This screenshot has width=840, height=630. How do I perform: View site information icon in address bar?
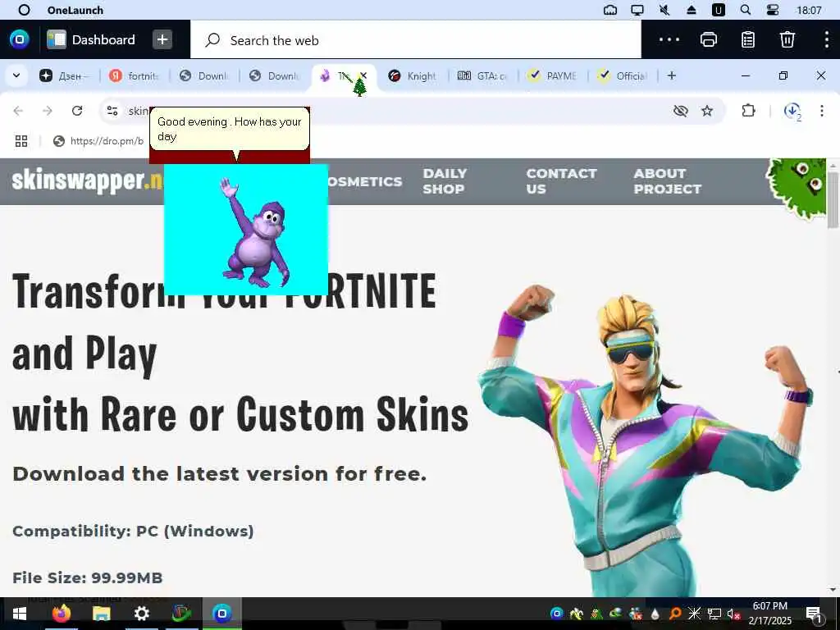[x=112, y=111]
